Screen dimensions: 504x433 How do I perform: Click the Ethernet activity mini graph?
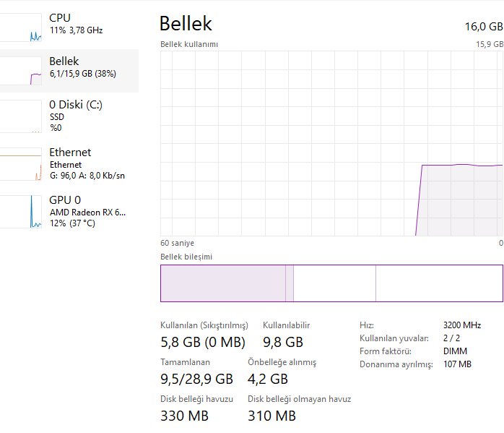click(20, 165)
